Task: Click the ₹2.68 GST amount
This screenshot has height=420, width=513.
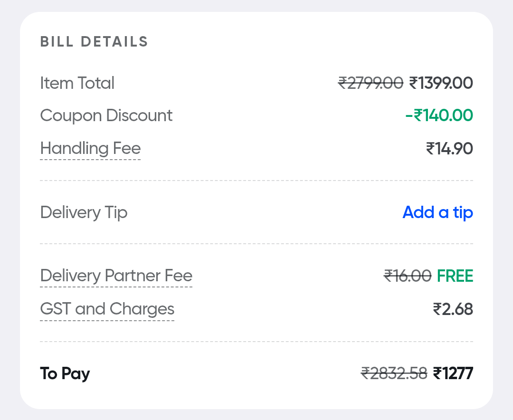Action: tap(453, 309)
